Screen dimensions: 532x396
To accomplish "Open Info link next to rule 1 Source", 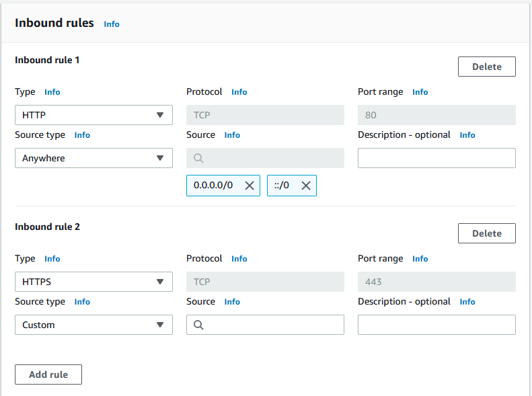I will (x=232, y=135).
